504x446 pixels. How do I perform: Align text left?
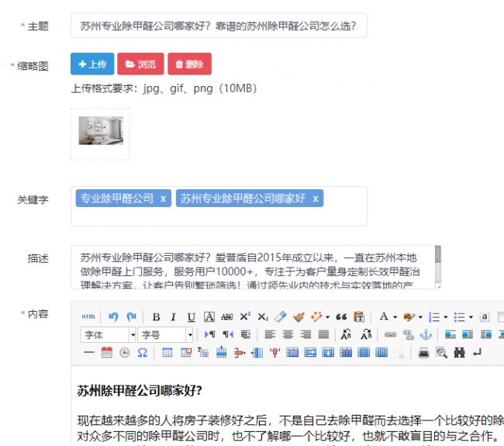coord(270,335)
